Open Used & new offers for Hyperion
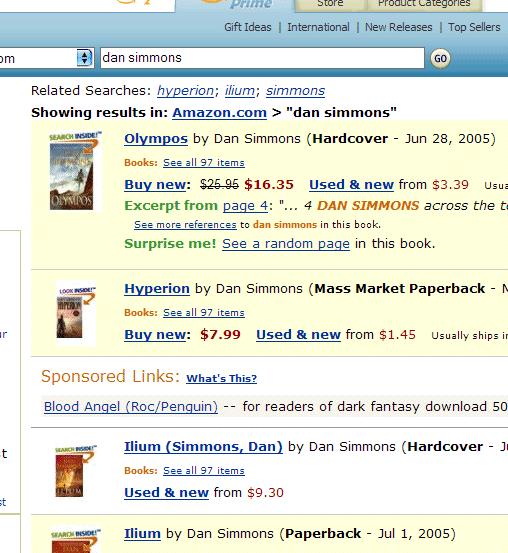This screenshot has height=553, width=508. click(298, 335)
